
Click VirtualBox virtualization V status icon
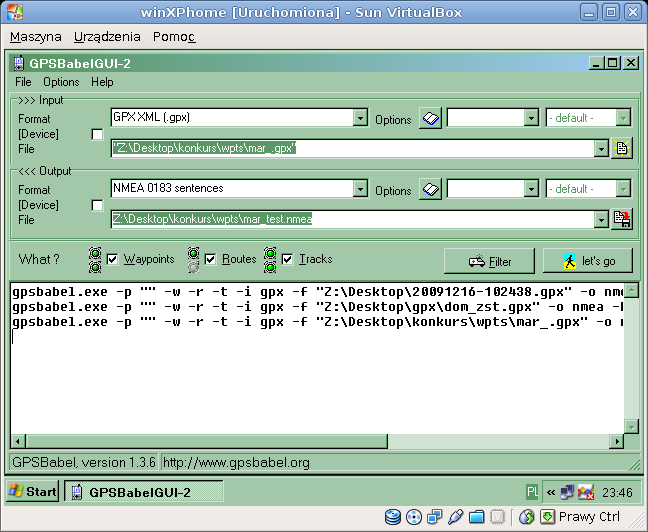pos(498,517)
